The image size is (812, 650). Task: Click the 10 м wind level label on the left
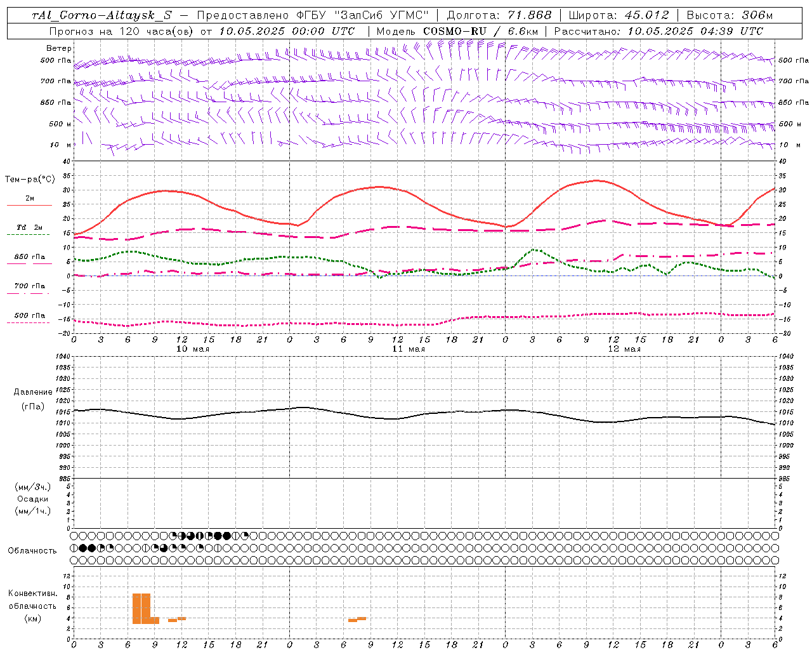pyautogui.click(x=61, y=145)
